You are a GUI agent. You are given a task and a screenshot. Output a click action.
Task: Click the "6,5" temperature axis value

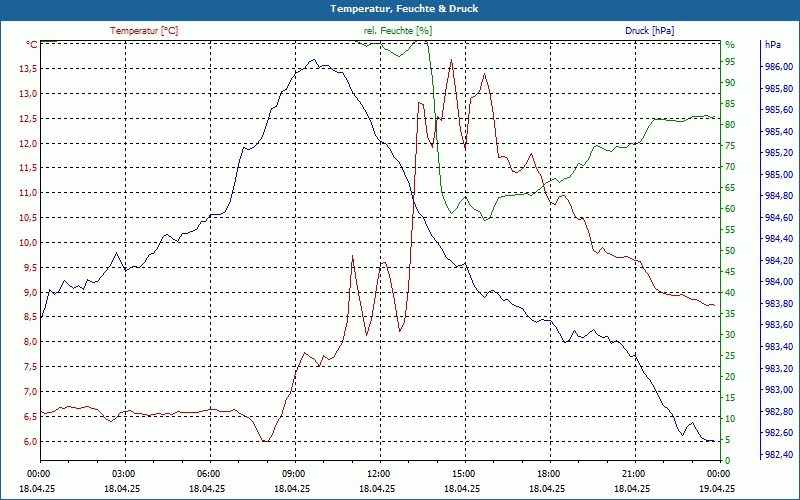[x=30, y=417]
